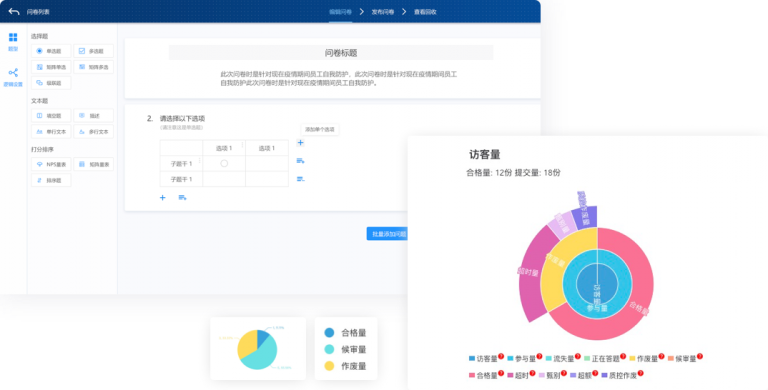The image size is (768, 390).
Task: Toggle 质控作废 legend entry
Action: (x=619, y=376)
